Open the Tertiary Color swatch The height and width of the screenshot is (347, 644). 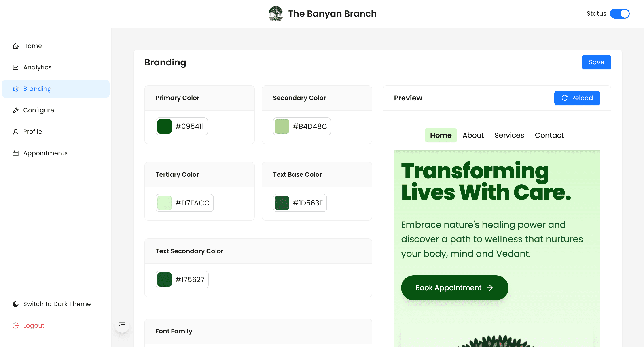coord(165,203)
